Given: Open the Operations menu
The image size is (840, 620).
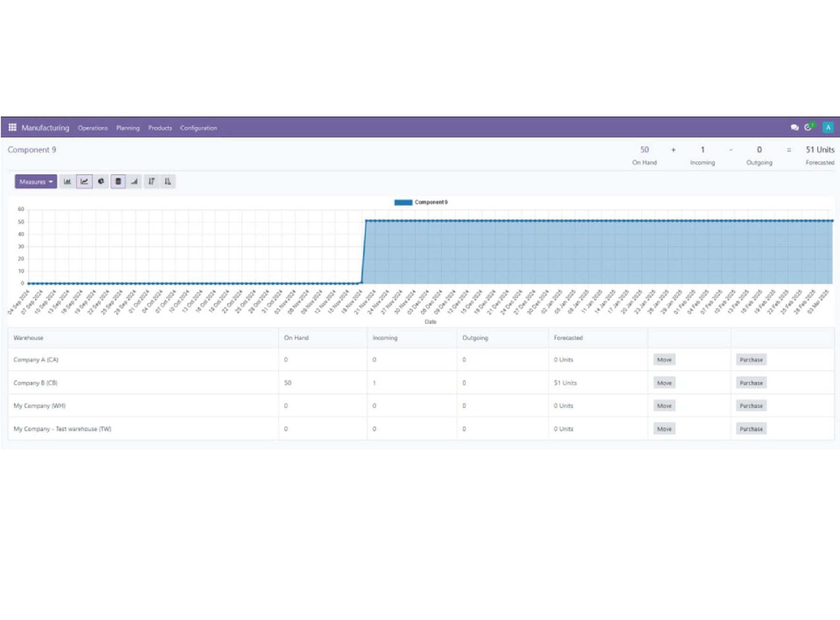Looking at the screenshot, I should tap(92, 128).
